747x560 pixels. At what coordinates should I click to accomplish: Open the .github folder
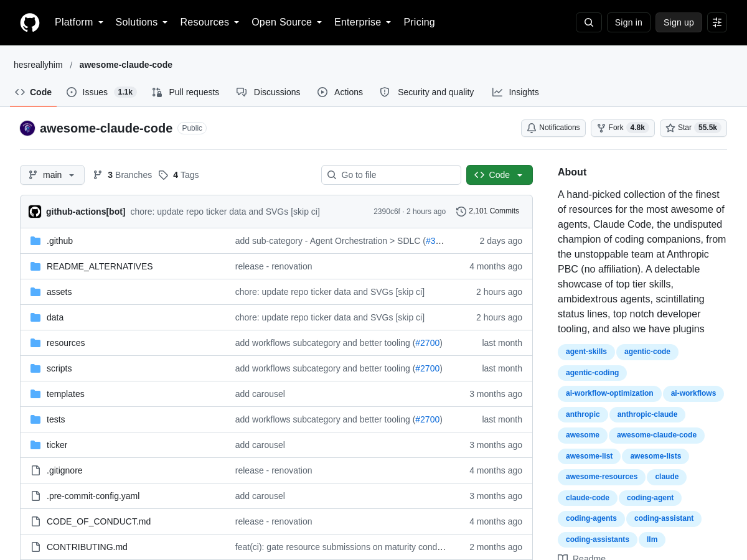60,241
